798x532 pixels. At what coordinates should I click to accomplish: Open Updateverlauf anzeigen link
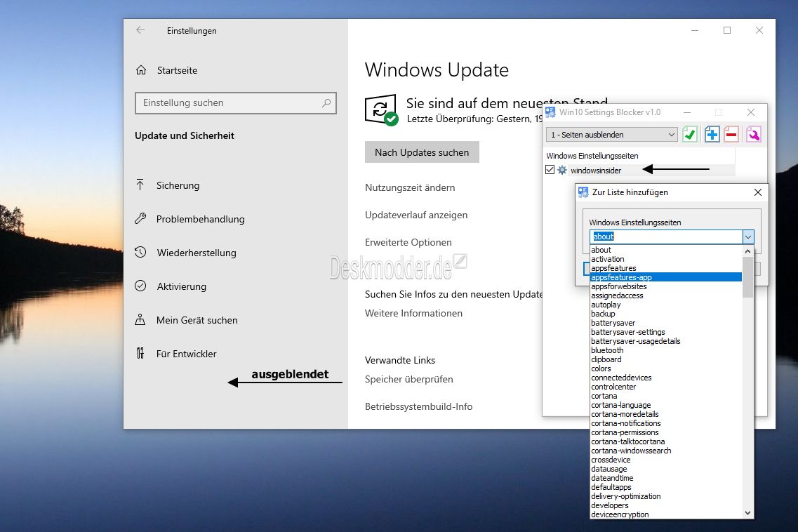pos(415,215)
